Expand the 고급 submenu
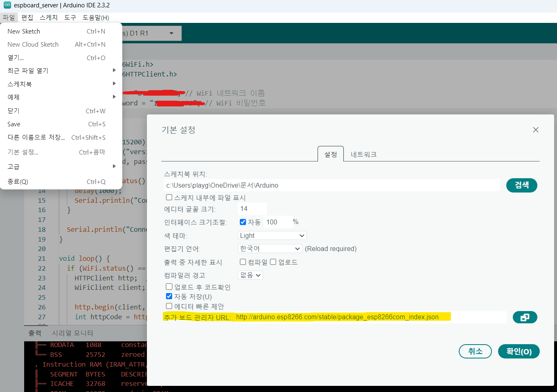 [x=61, y=167]
